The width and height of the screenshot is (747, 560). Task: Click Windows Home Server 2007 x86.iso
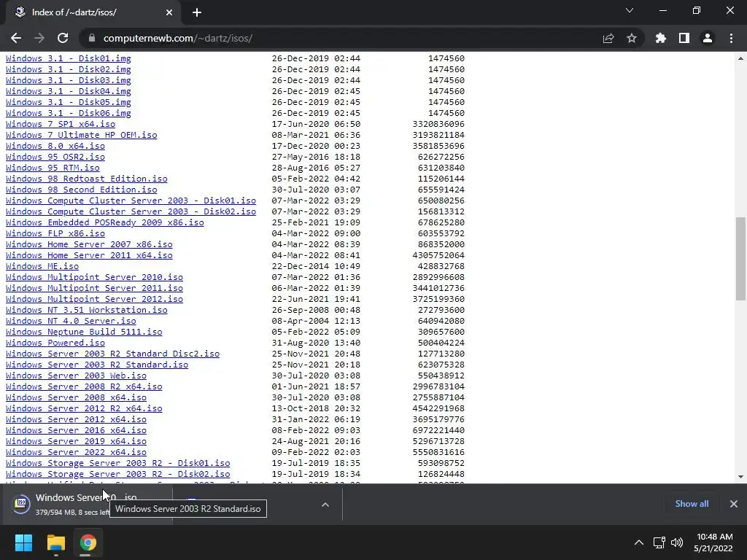pos(89,245)
